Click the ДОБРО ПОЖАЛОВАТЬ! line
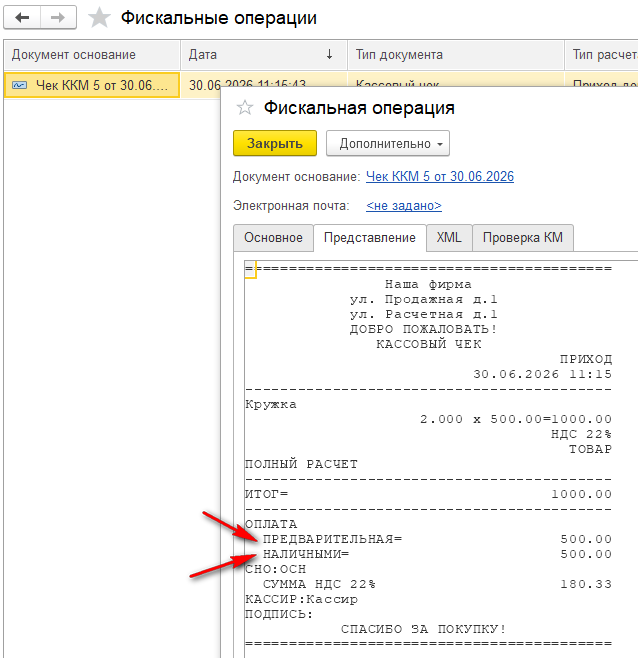Viewport: 638px width, 658px height. pyautogui.click(x=424, y=329)
